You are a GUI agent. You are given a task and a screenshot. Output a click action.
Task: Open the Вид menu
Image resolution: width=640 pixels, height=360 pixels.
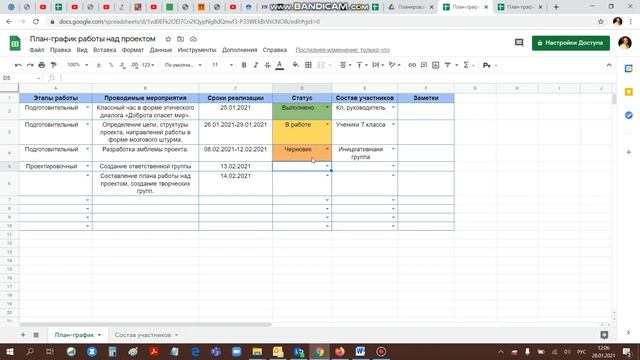82,50
